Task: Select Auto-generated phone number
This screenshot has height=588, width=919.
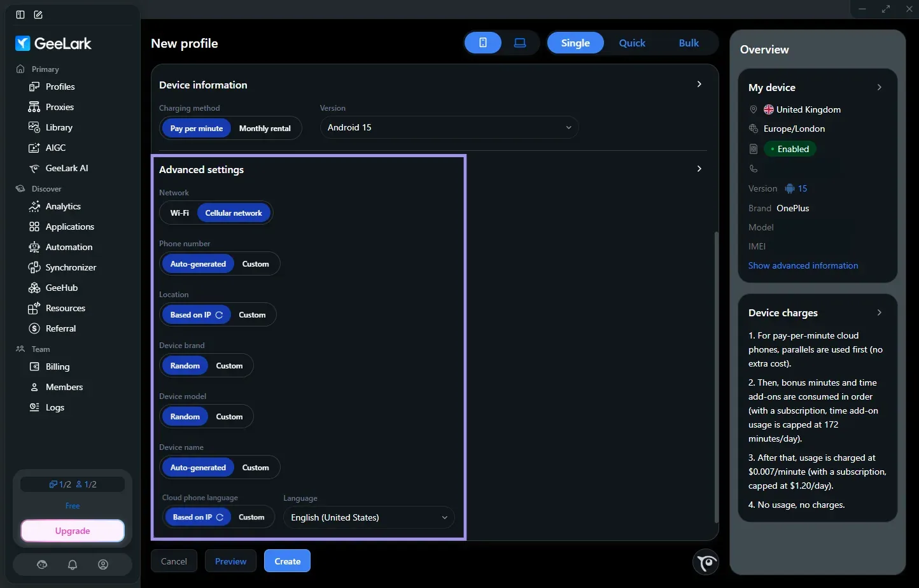Action: click(x=198, y=263)
